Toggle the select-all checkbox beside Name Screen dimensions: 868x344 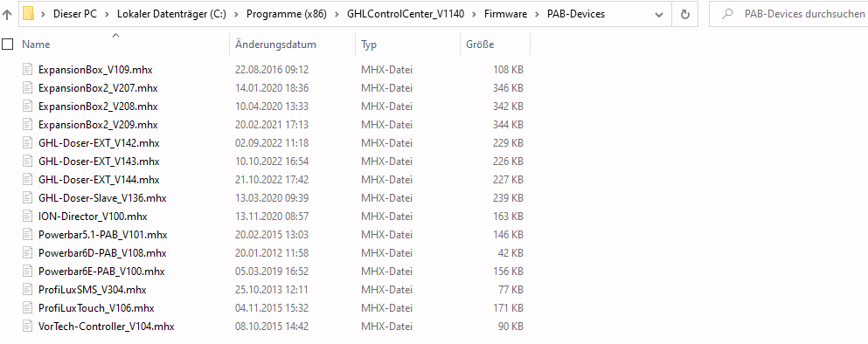click(7, 45)
